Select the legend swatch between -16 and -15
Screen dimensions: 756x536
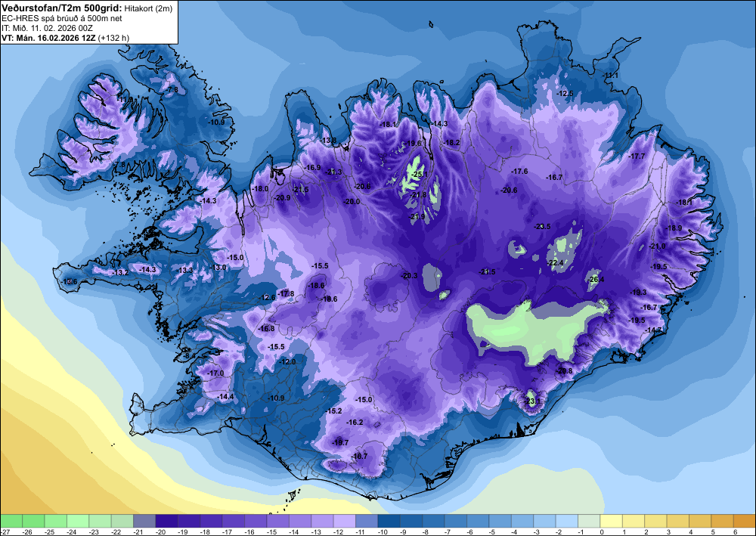pyautogui.click(x=256, y=521)
